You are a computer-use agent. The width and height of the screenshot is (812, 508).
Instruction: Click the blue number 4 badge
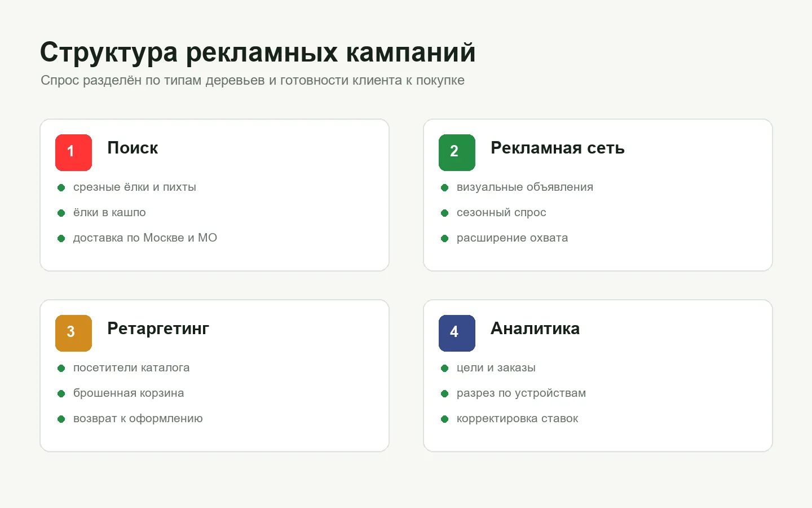[457, 333]
